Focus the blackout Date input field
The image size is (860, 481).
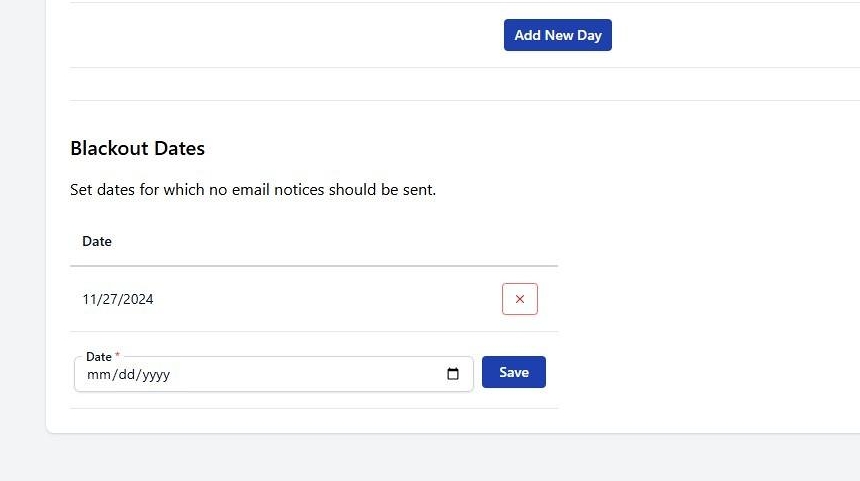(300, 375)
